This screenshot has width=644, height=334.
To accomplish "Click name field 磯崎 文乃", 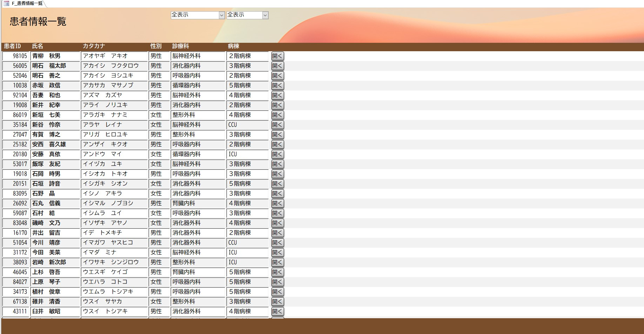I will click(x=55, y=223).
